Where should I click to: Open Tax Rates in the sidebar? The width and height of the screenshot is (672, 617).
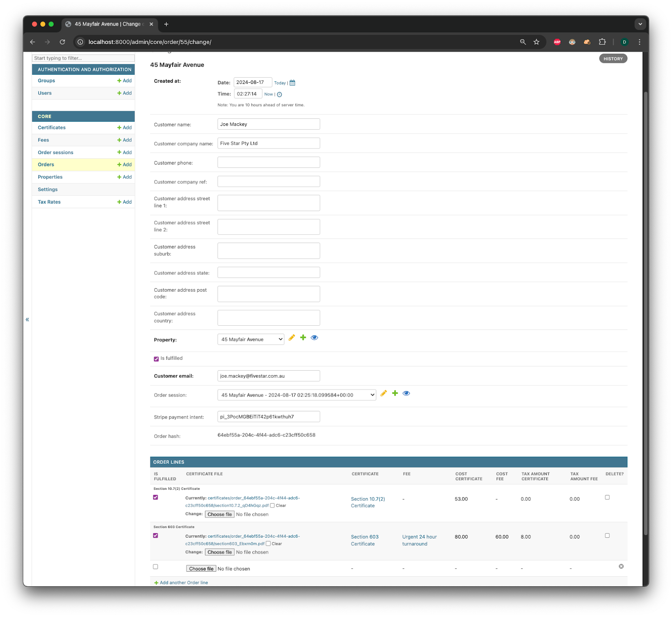49,202
